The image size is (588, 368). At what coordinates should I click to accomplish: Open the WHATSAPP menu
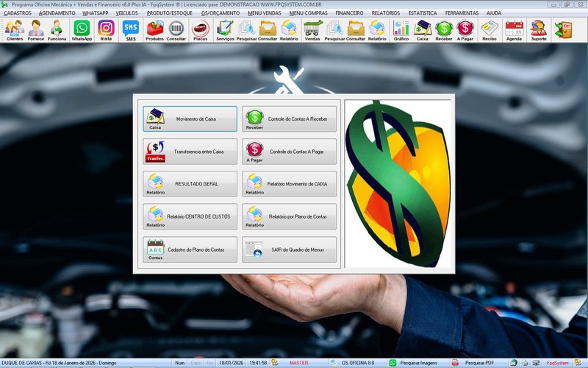96,13
